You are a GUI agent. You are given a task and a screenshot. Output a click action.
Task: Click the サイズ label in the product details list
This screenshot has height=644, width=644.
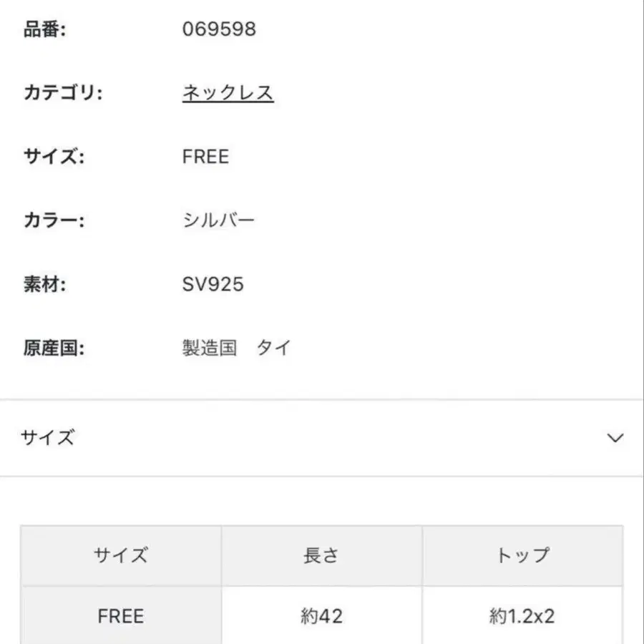54,157
